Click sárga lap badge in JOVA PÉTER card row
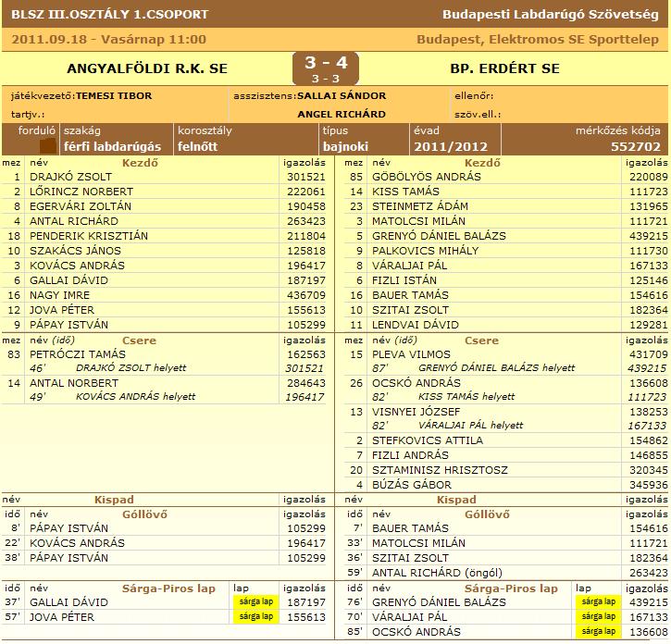 [255, 617]
